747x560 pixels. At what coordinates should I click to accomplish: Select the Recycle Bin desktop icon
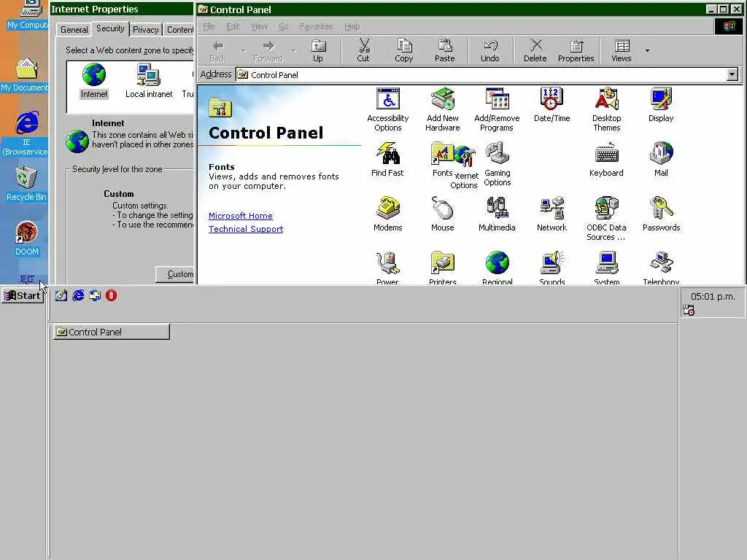coord(26,184)
